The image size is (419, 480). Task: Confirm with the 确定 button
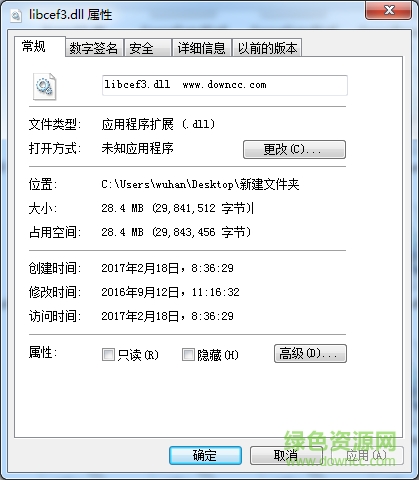(205, 455)
